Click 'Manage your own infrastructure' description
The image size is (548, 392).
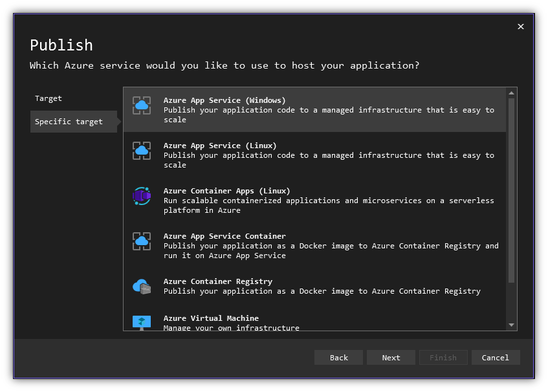pyautogui.click(x=232, y=327)
